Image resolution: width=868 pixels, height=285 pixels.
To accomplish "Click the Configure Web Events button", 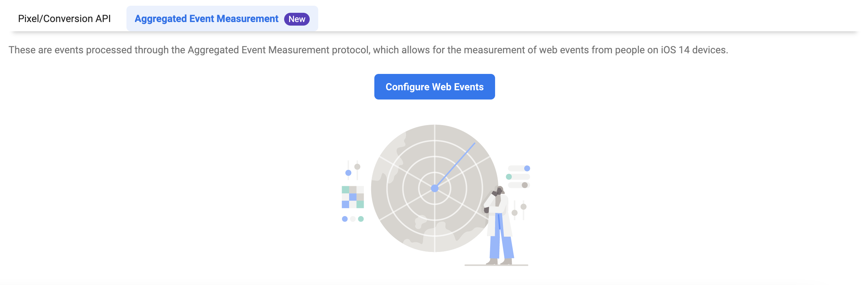I will coord(434,87).
